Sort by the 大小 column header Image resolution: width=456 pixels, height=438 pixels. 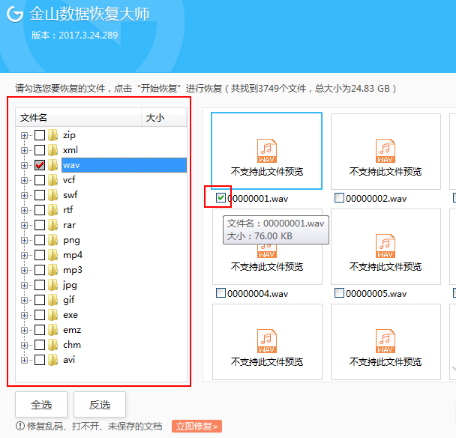(164, 118)
